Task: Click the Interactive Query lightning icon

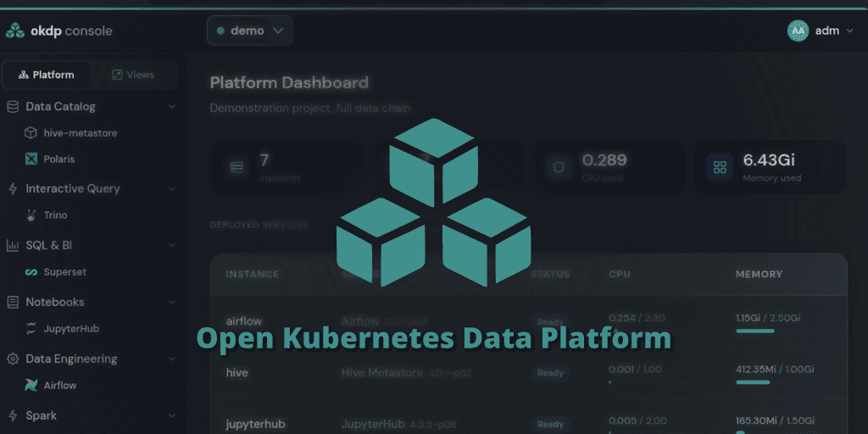Action: point(12,189)
